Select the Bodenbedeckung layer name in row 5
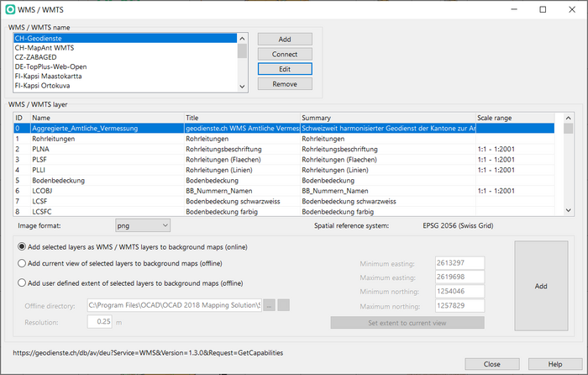 [x=59, y=181]
